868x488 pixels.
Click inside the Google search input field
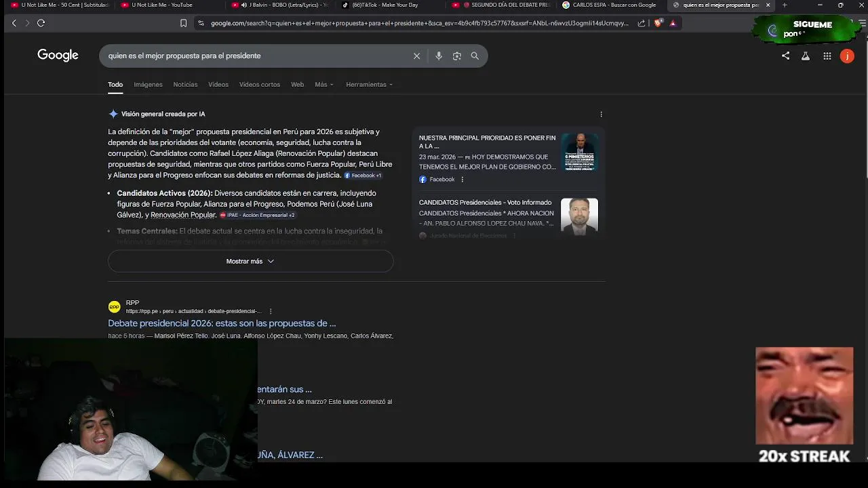tap(258, 56)
